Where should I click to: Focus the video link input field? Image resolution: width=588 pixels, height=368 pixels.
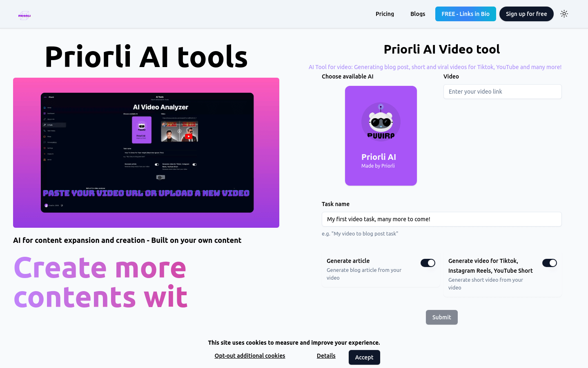[x=502, y=92]
